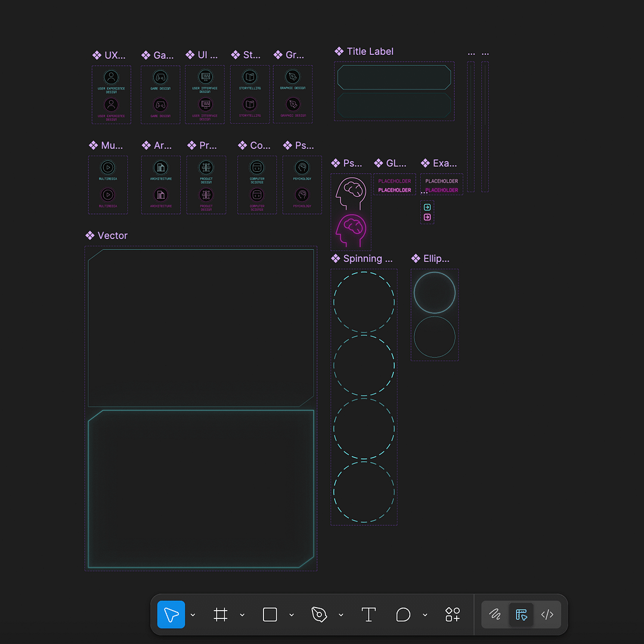Click the teal Graphic Design pen-nib icon
Viewport: 644px width, 644px height.
coord(293,76)
